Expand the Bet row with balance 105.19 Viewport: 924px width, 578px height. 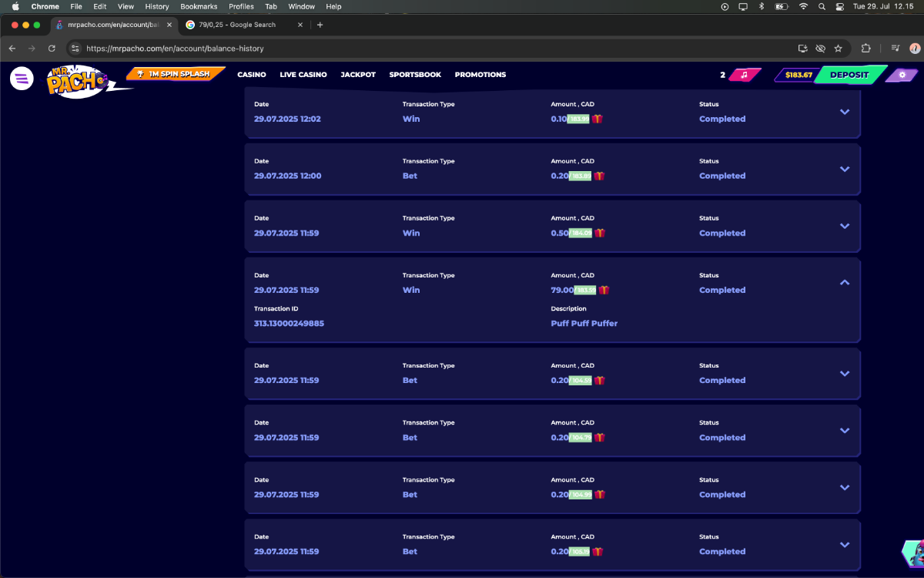click(845, 544)
